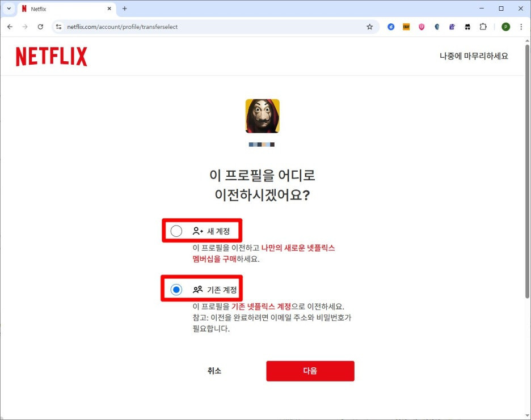Click the page vertical scrollbar thumb
The height and width of the screenshot is (420, 531).
click(527, 171)
